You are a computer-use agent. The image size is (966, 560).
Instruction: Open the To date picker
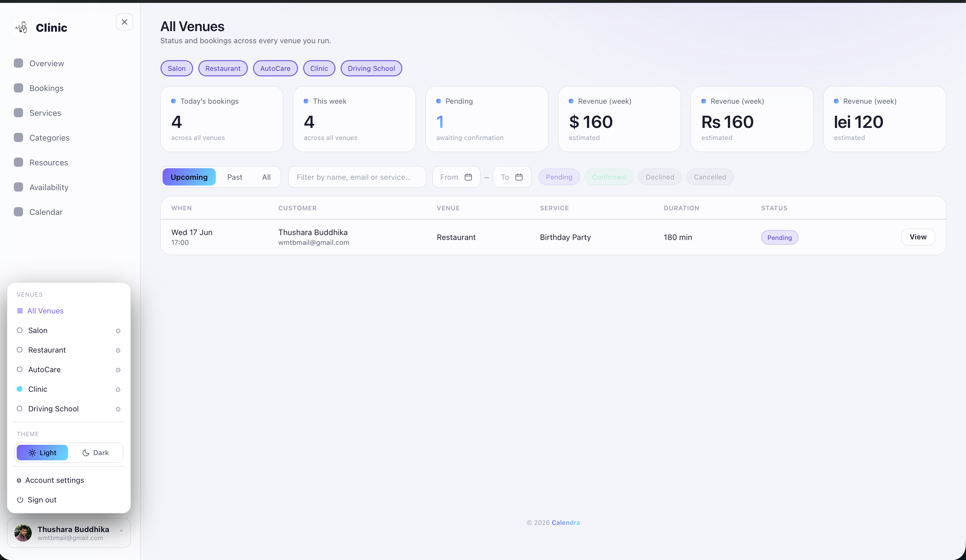pyautogui.click(x=512, y=177)
